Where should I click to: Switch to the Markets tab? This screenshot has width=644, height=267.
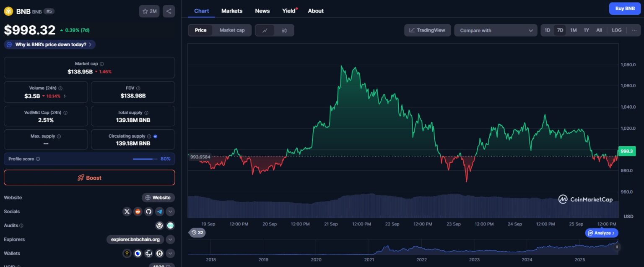(232, 11)
